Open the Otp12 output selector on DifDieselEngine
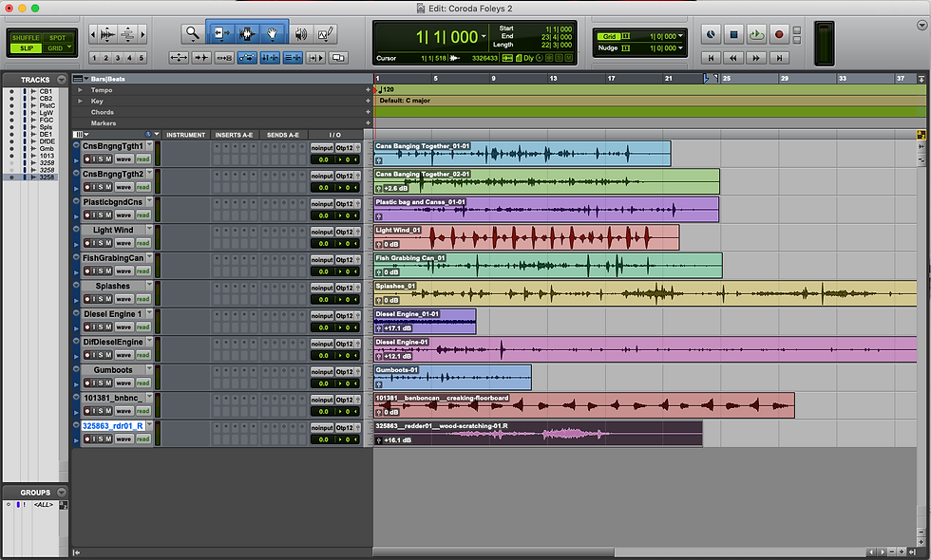The height and width of the screenshot is (560, 931). point(345,344)
